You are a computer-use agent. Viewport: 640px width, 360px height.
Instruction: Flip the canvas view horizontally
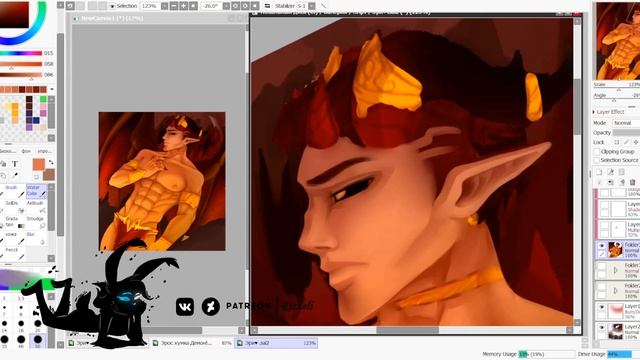coord(267,6)
